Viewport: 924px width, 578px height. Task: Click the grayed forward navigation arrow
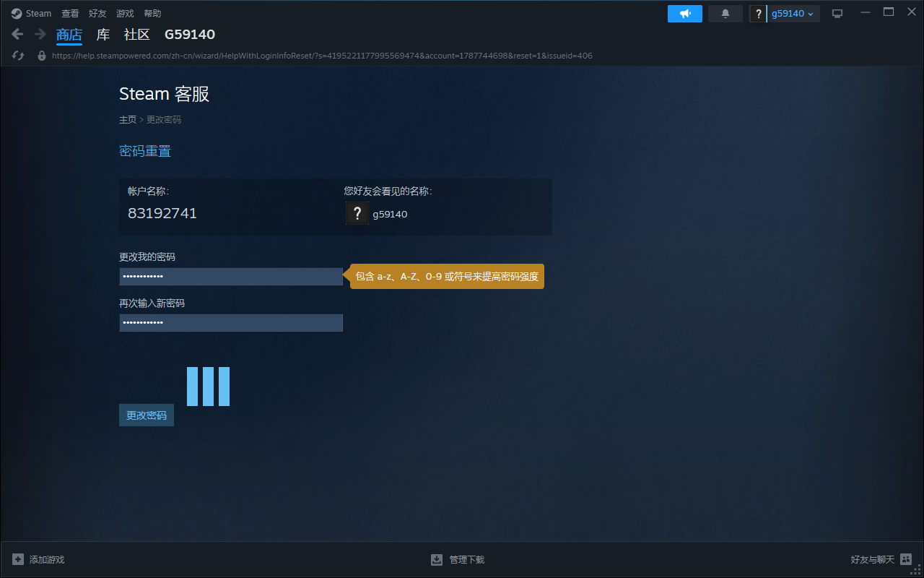tap(40, 34)
